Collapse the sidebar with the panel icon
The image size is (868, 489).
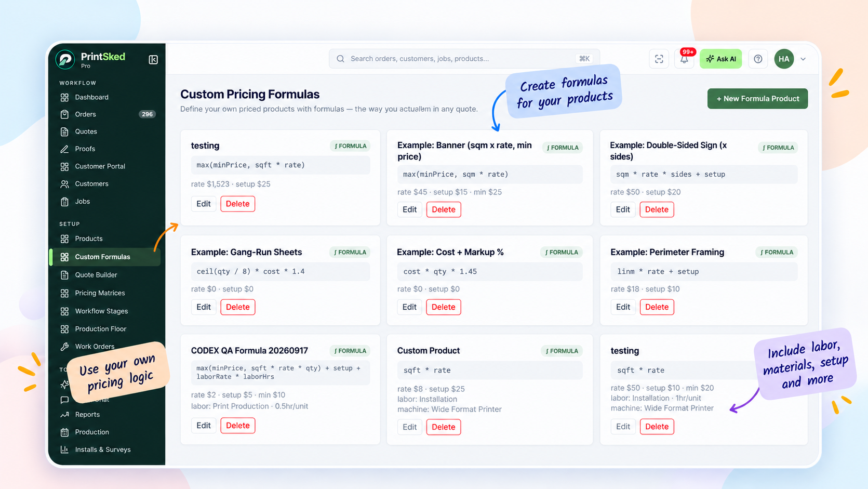[x=153, y=60]
